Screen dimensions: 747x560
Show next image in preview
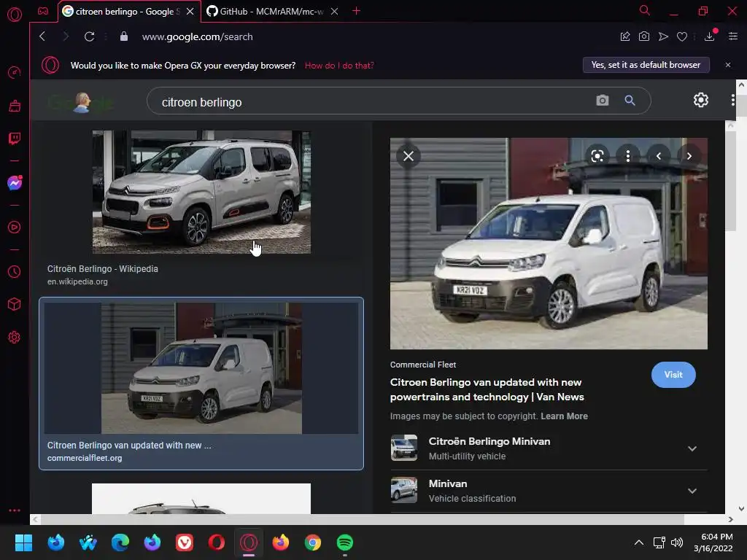(689, 156)
